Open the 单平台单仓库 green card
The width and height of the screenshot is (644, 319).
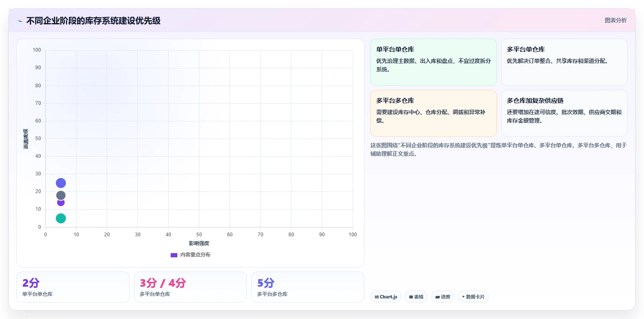pos(433,62)
